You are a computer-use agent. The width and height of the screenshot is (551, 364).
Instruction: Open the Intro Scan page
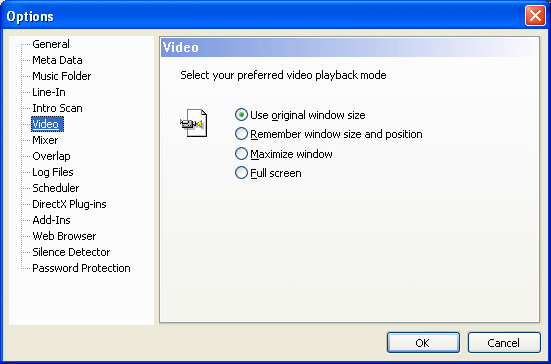pos(57,108)
